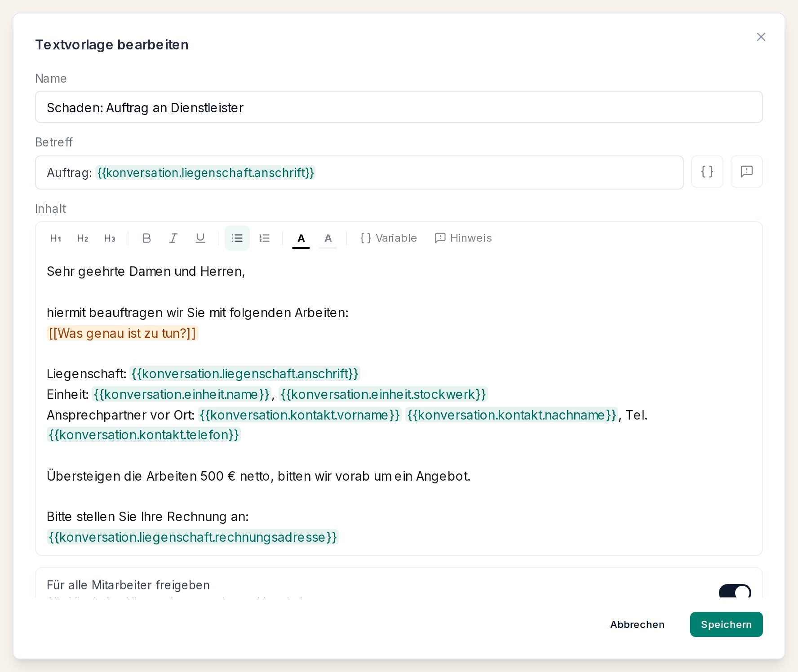Click the rechnungsadresse variable chip
Screen dimensions: 798x672
(193, 537)
